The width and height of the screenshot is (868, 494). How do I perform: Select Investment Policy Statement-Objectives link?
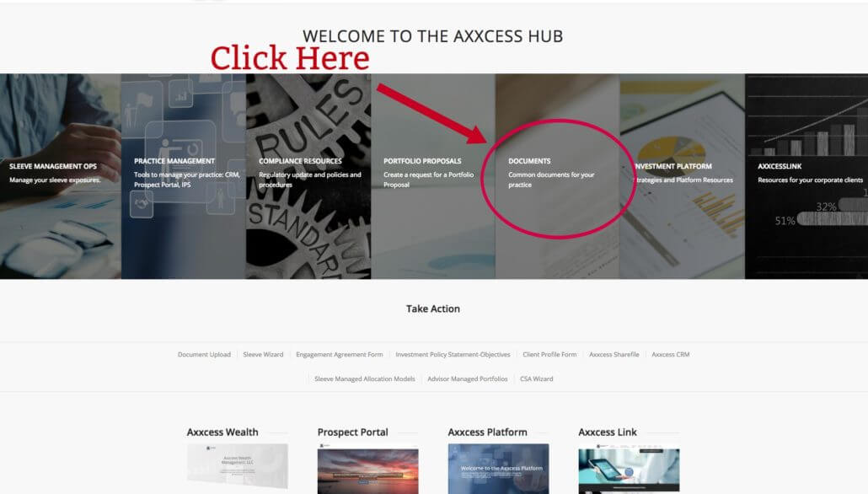pyautogui.click(x=453, y=354)
